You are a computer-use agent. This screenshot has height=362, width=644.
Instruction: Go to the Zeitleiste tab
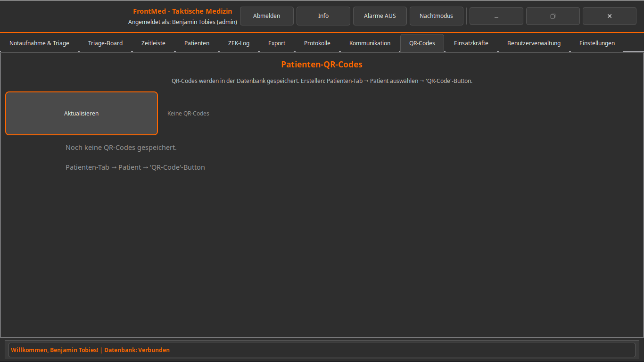153,43
